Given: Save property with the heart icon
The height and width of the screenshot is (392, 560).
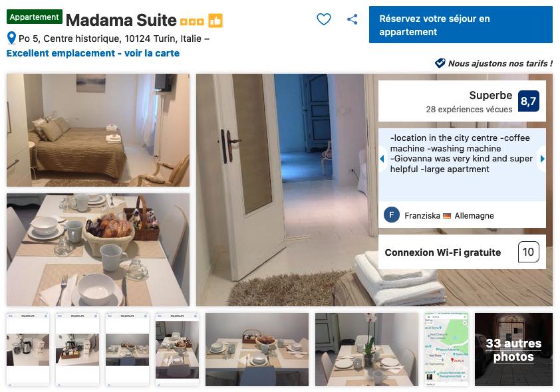Looking at the screenshot, I should click(x=324, y=19).
